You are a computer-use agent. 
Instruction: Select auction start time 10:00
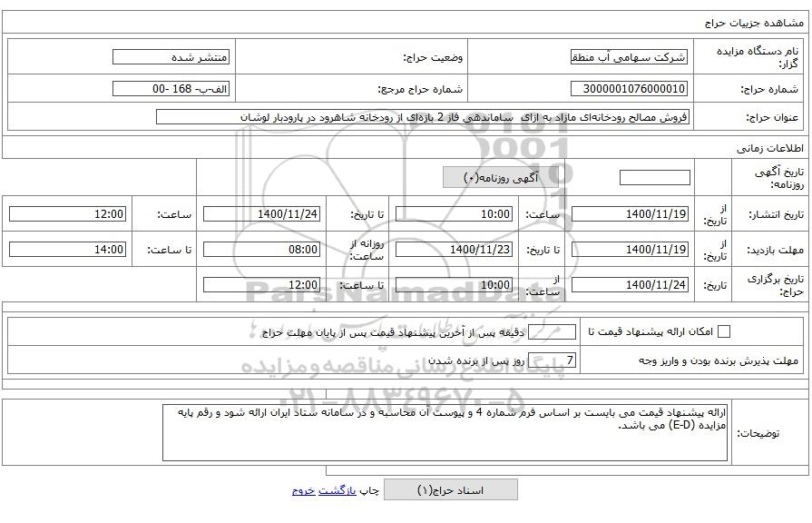point(455,284)
